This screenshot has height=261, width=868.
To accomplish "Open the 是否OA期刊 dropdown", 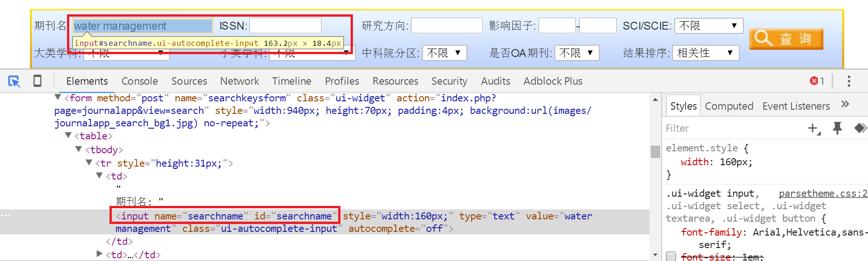I will [x=577, y=53].
